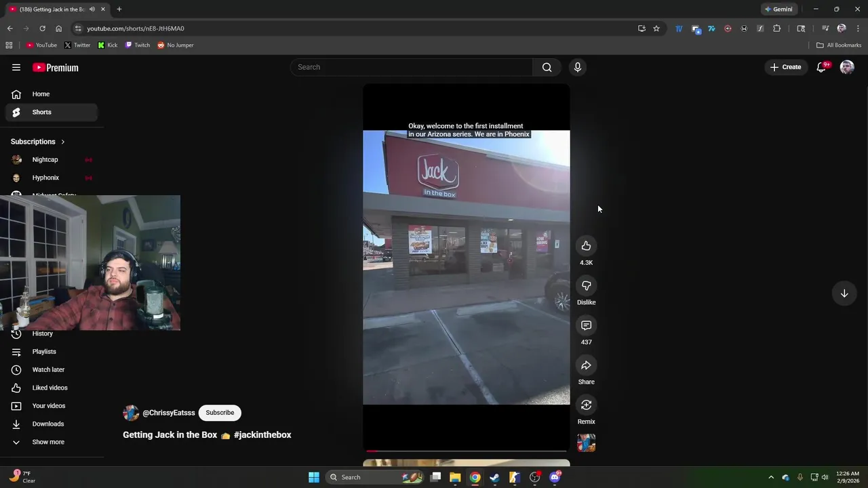Image resolution: width=868 pixels, height=488 pixels.
Task: Open the Gemini button in title bar
Action: (778, 9)
